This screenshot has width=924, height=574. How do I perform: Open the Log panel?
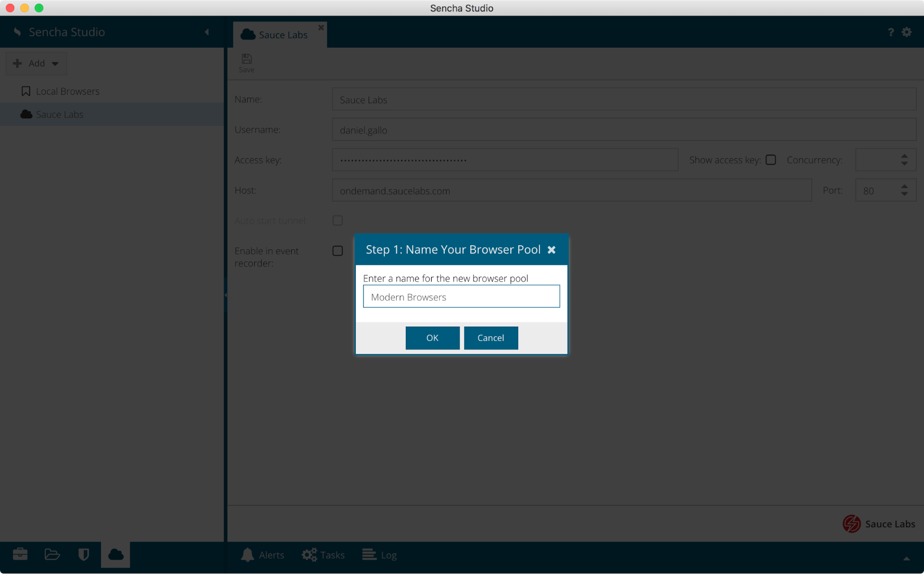379,555
